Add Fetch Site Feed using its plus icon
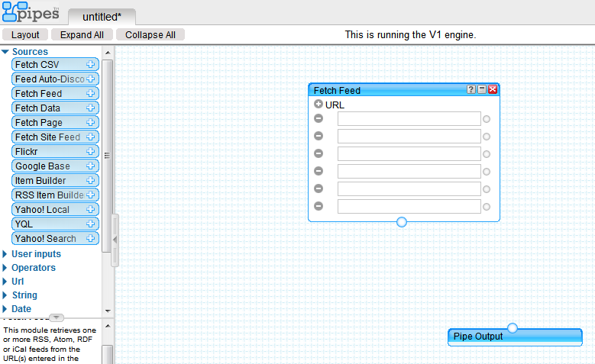This screenshot has height=364, width=595. [90, 137]
